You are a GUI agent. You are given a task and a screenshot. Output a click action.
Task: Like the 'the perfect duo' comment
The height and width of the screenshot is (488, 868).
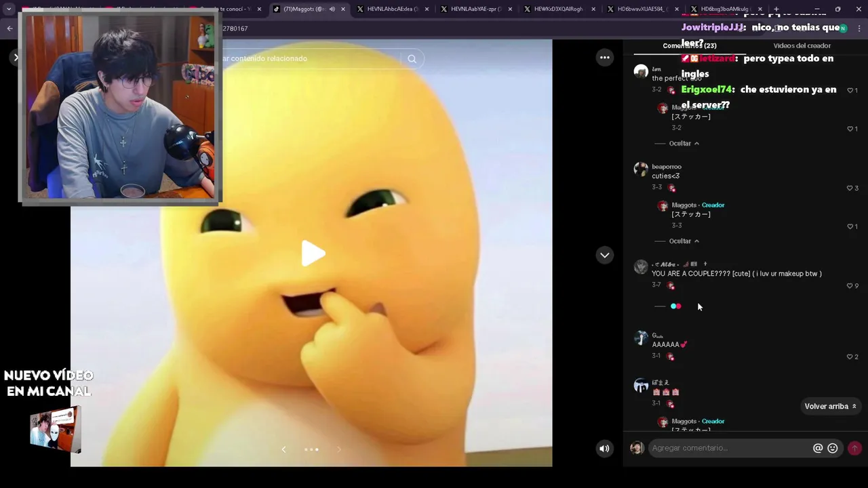(x=850, y=90)
